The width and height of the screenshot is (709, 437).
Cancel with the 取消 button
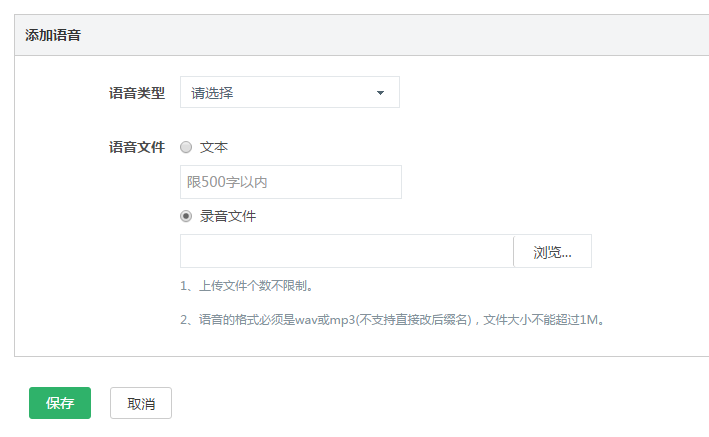pos(141,403)
